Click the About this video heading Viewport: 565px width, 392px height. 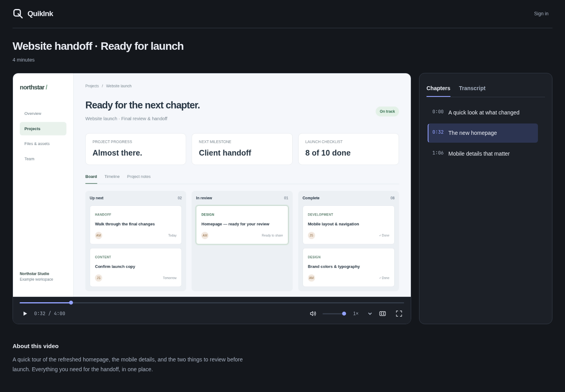click(35, 346)
